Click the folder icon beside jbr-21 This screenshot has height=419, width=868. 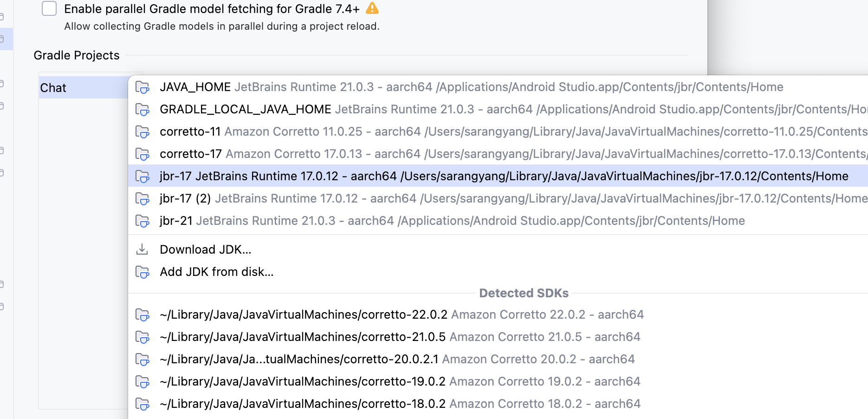[142, 221]
